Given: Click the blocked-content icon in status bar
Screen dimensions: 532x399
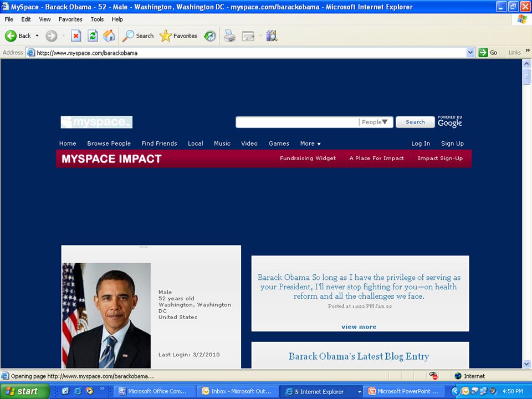Looking at the screenshot, I should point(433,376).
